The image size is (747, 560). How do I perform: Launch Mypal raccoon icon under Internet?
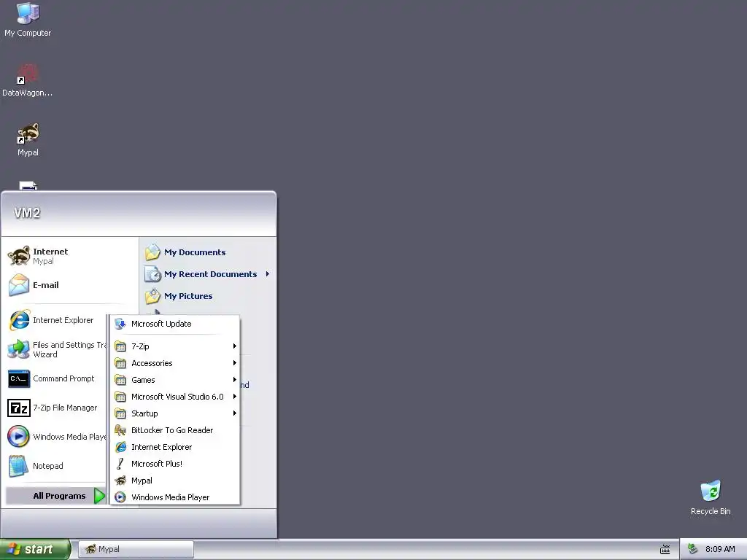click(19, 256)
